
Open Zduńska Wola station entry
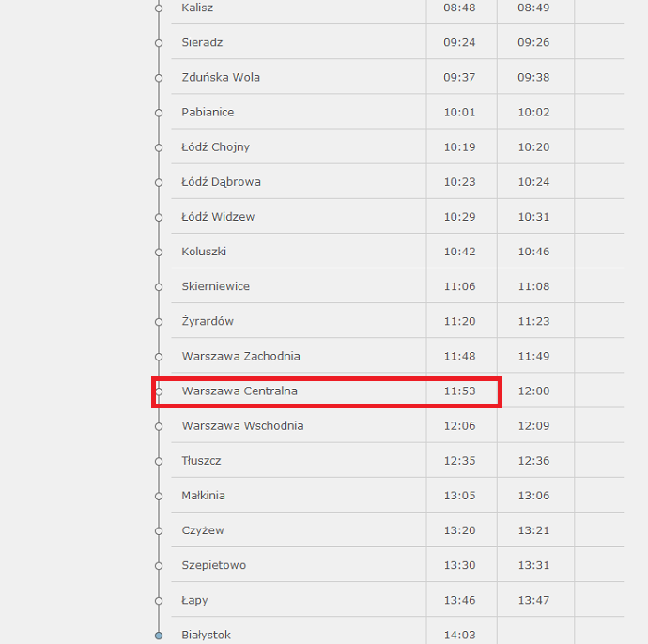tap(221, 77)
